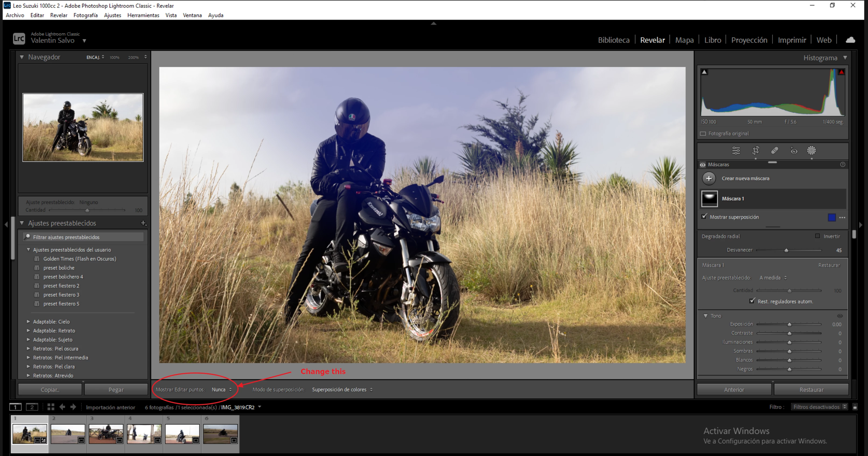The image size is (868, 456).
Task: Open the Masking tool circle icon
Action: [811, 150]
